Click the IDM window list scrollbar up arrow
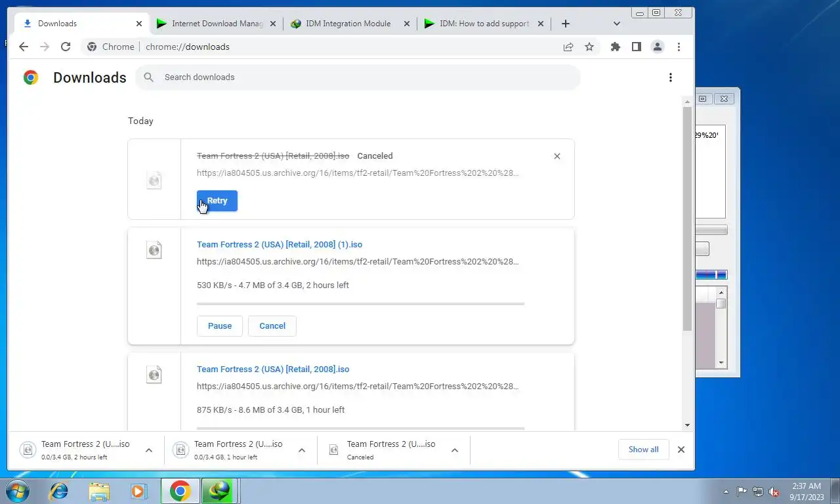Screen dimensions: 840x504 tap(721, 293)
